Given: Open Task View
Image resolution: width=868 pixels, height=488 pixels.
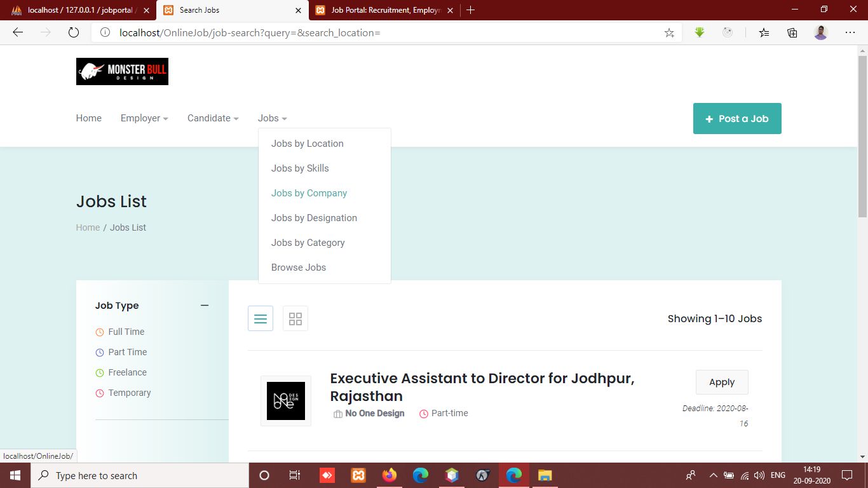Looking at the screenshot, I should [295, 475].
